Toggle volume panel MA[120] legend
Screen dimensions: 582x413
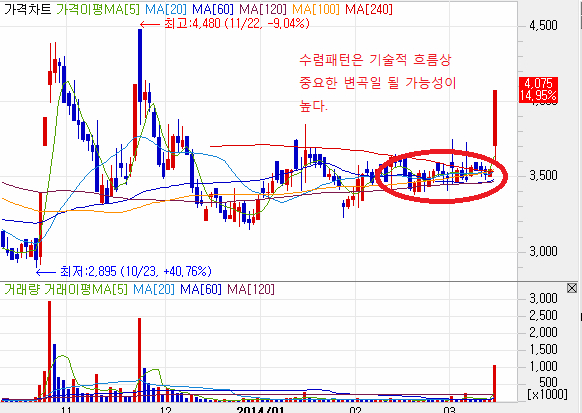[251, 289]
